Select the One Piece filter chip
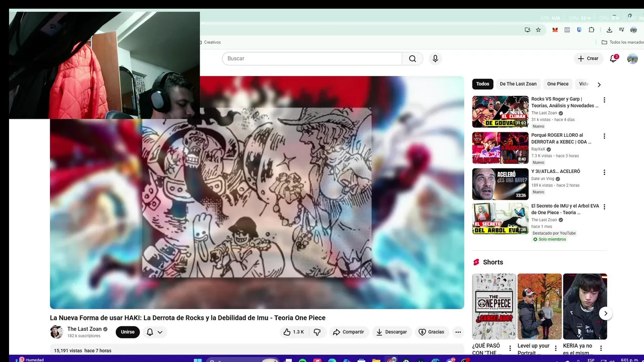Viewport: 644px width, 362px height. click(557, 84)
